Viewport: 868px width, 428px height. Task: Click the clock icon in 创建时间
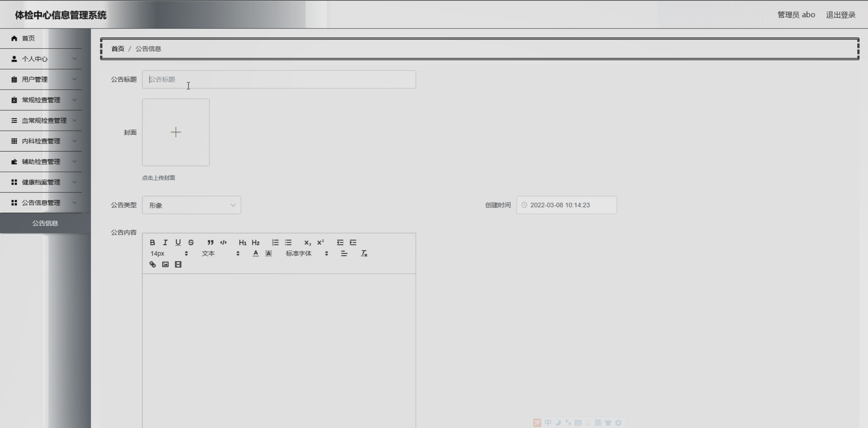coord(524,205)
